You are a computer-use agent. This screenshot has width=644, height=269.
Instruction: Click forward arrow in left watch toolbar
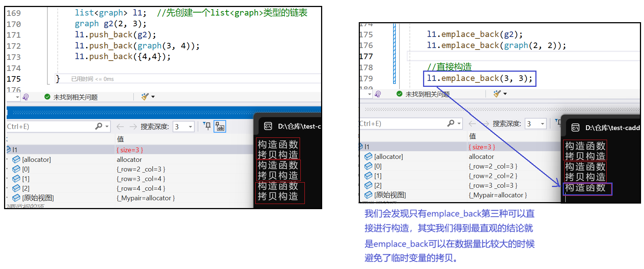[133, 126]
